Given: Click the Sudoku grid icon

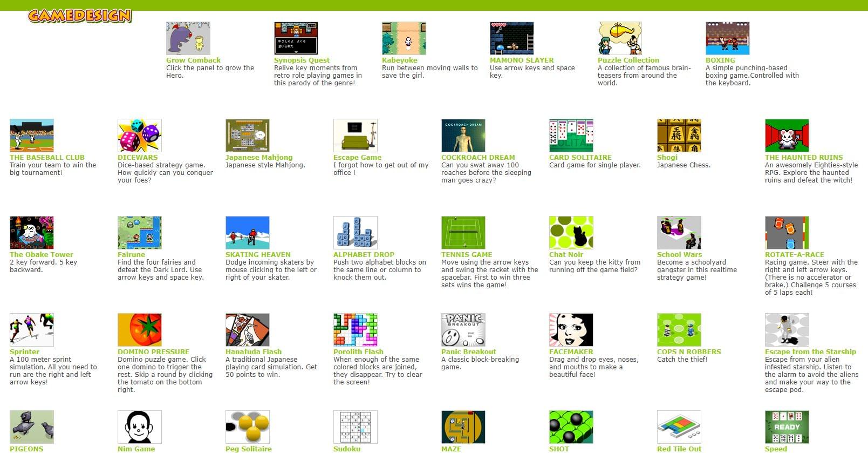Looking at the screenshot, I should click(x=355, y=427).
